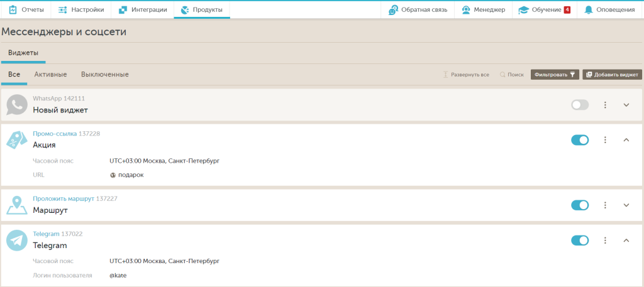Click the Продукты pie icon
Screen dimensions: 644x287
pyautogui.click(x=185, y=9)
